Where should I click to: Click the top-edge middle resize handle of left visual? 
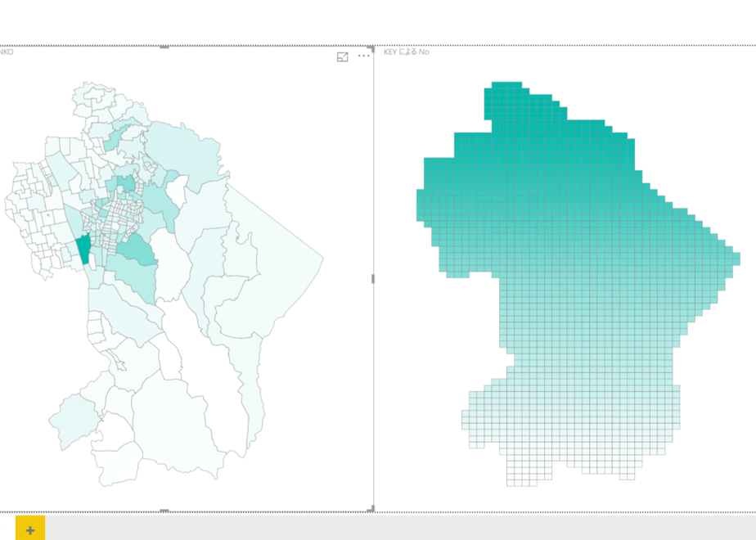[x=164, y=47]
